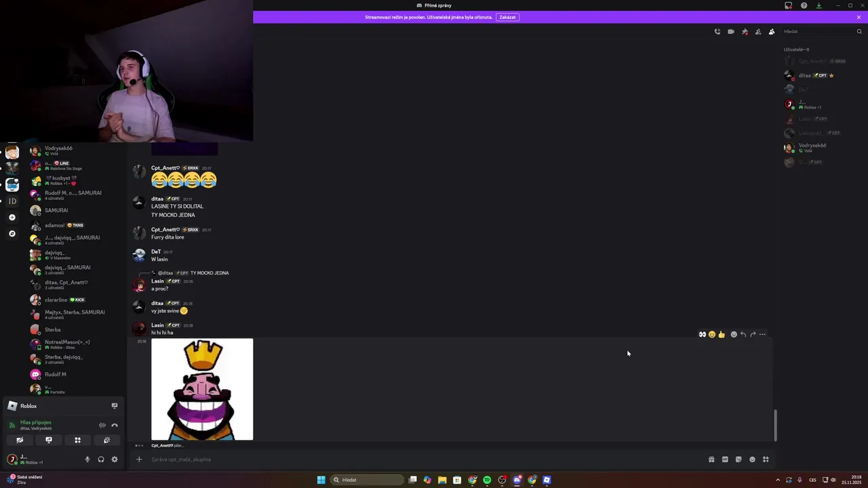
Task: Reply to the hovered message
Action: [743, 334]
